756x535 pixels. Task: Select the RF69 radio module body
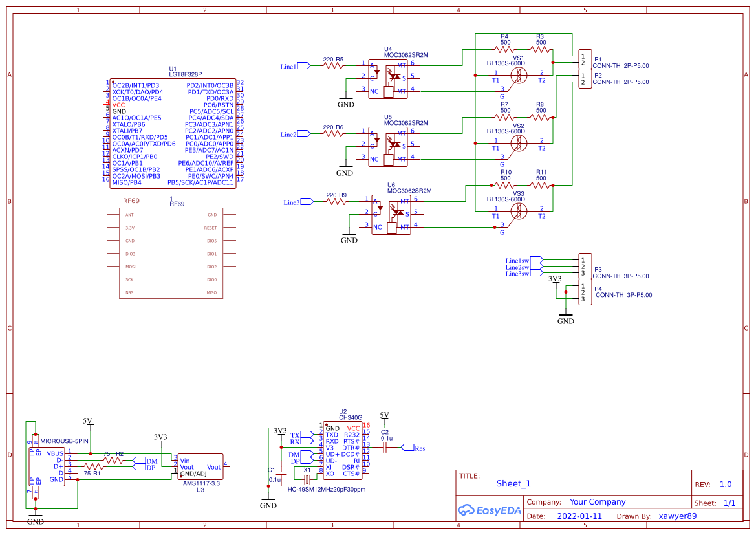point(171,254)
